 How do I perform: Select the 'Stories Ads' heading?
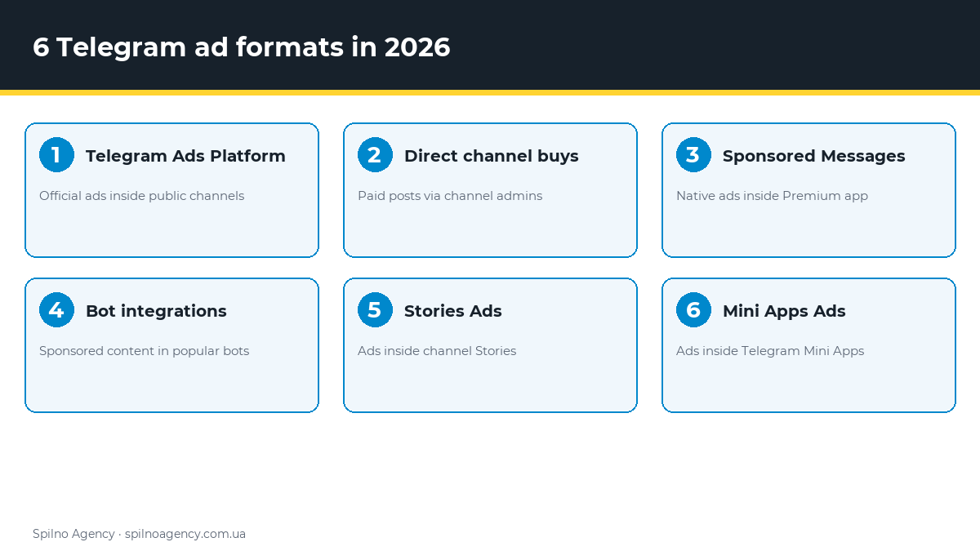452,311
